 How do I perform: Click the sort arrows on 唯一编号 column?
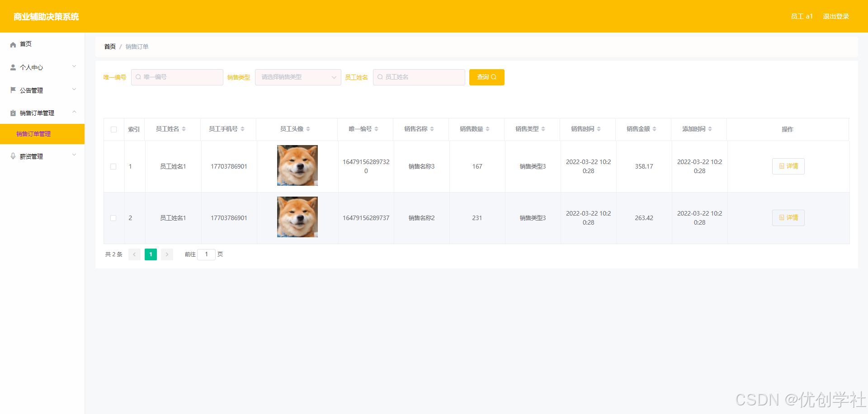pos(377,129)
